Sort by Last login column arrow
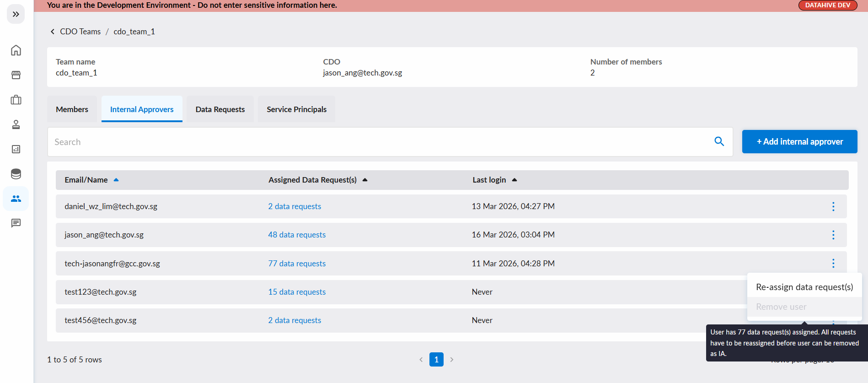Image resolution: width=868 pixels, height=383 pixels. 514,180
